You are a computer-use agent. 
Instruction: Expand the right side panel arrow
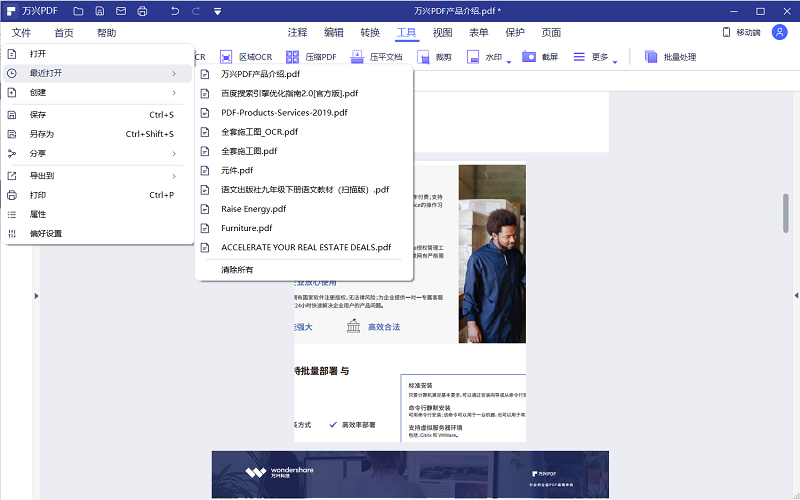(x=796, y=295)
